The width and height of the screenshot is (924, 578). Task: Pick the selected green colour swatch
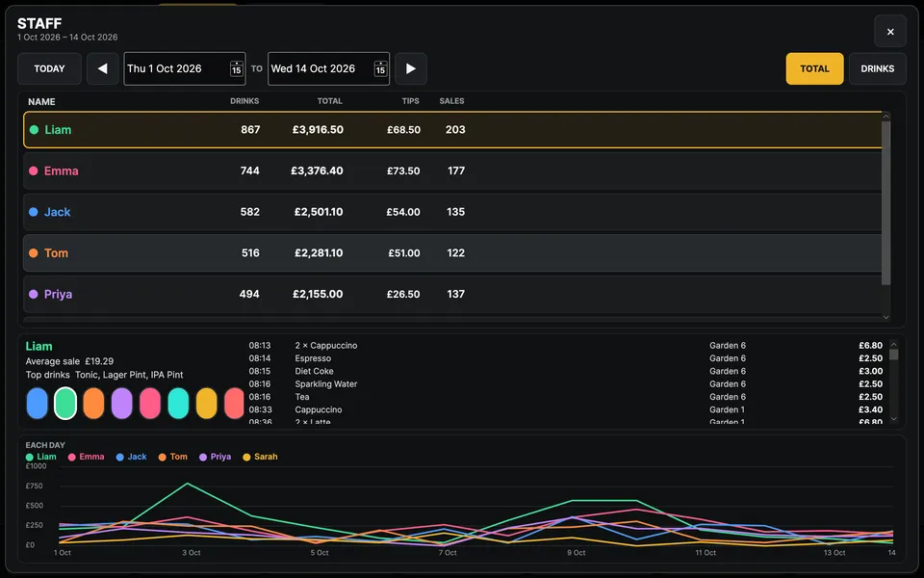[65, 404]
